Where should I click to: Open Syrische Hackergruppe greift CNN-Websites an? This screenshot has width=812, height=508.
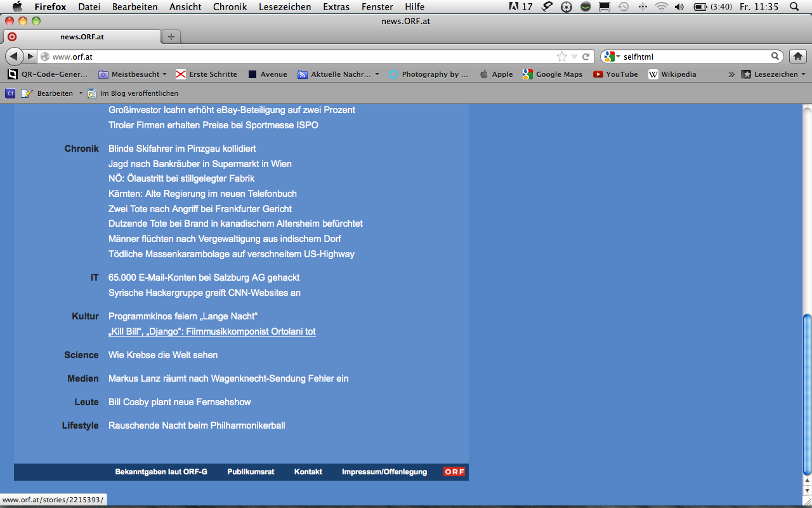tap(204, 293)
